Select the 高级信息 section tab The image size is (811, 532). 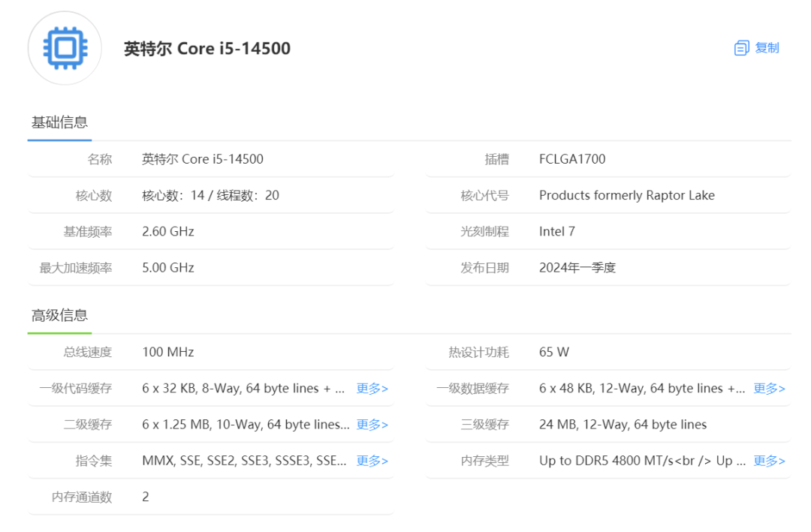pos(59,315)
